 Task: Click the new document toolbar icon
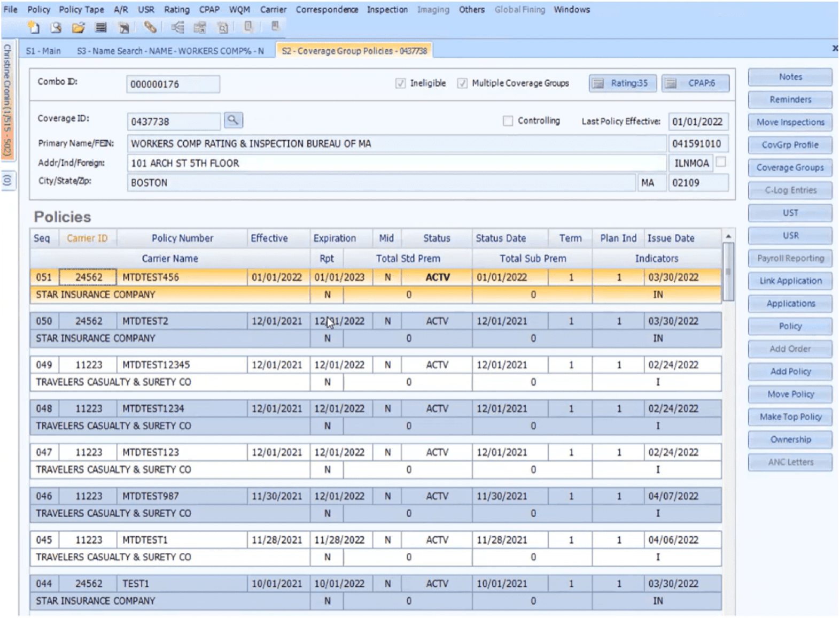tap(33, 27)
